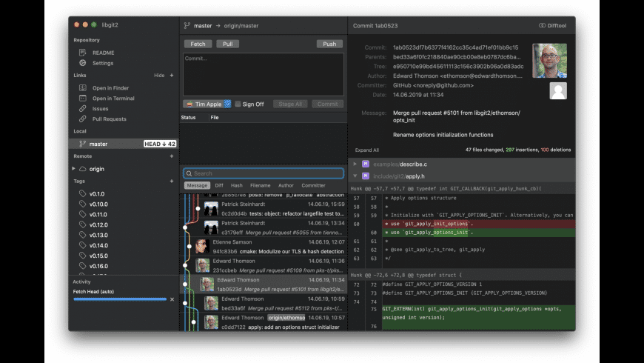Viewport: 644px width, 363px height.
Task: Click the Stage All button
Action: click(290, 104)
